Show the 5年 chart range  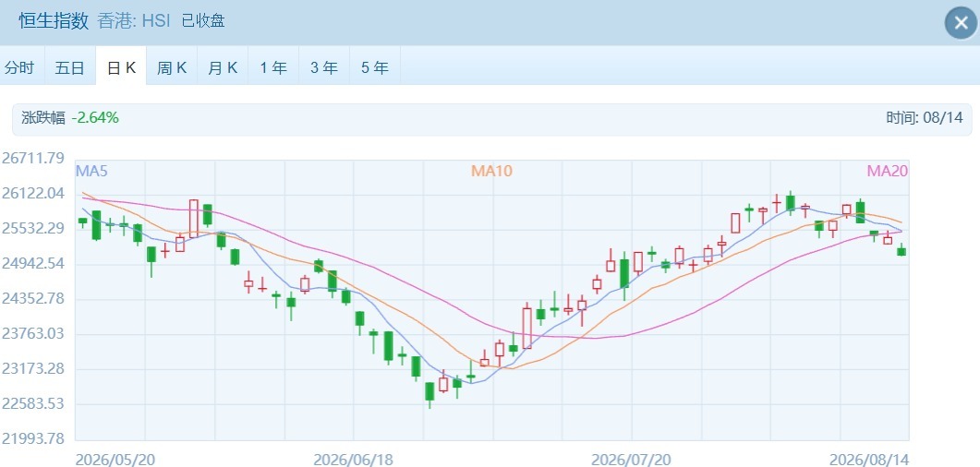[374, 67]
